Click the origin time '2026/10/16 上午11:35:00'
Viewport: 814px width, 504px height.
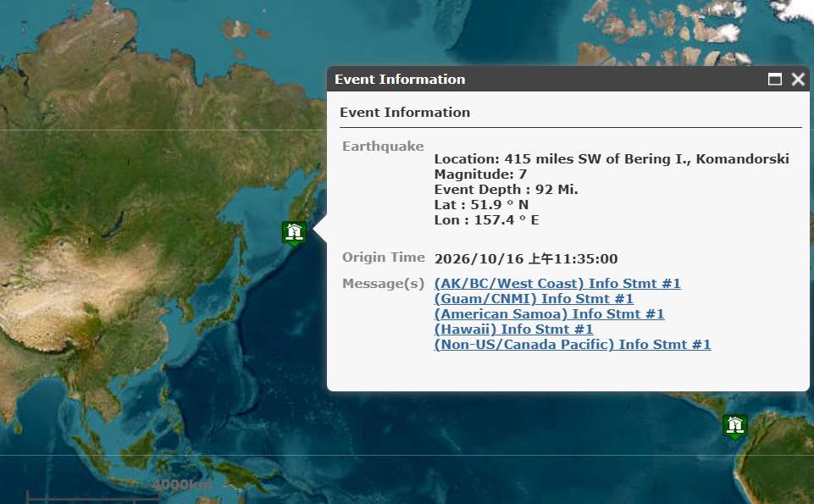[x=526, y=258]
